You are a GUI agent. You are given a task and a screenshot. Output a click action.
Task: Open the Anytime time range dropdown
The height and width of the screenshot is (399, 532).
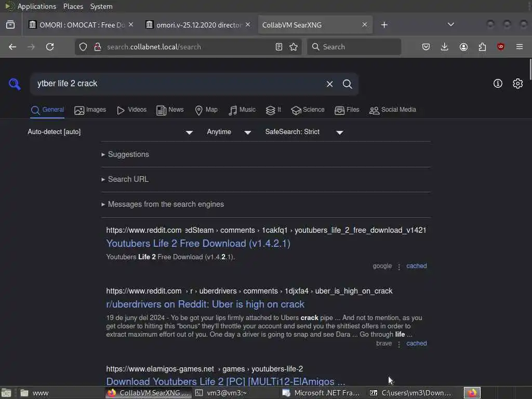tap(229, 132)
